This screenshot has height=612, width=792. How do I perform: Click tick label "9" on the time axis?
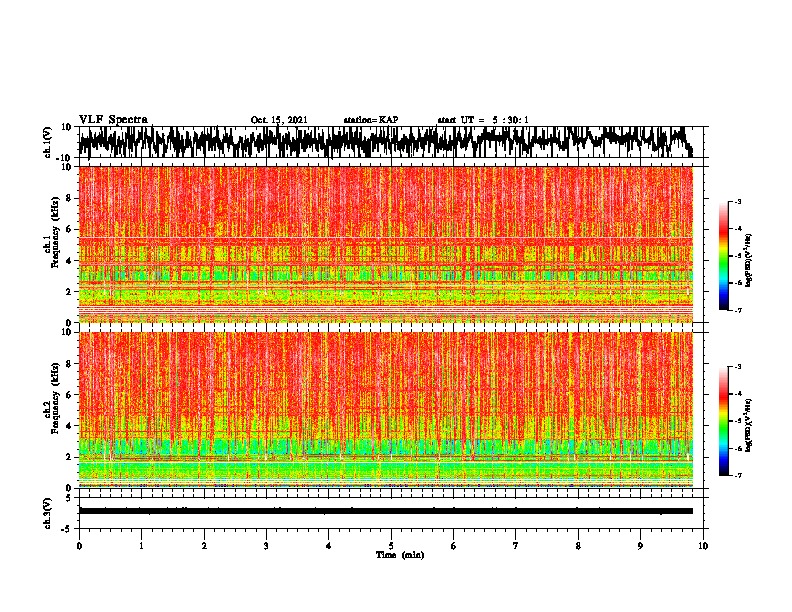pyautogui.click(x=640, y=546)
